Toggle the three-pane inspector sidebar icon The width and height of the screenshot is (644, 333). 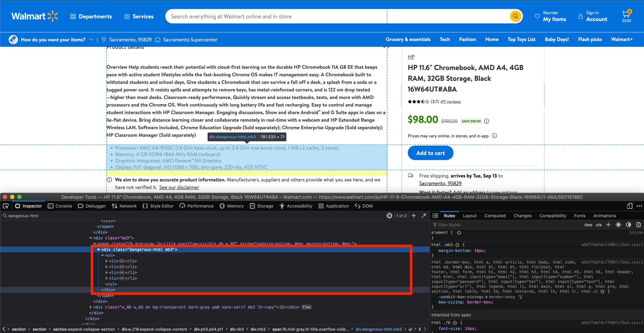pyautogui.click(x=435, y=216)
